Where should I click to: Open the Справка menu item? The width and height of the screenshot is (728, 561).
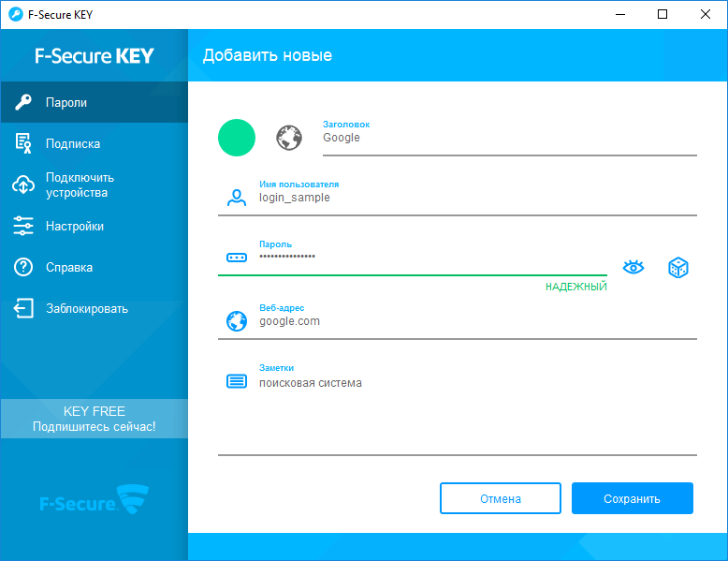click(95, 267)
